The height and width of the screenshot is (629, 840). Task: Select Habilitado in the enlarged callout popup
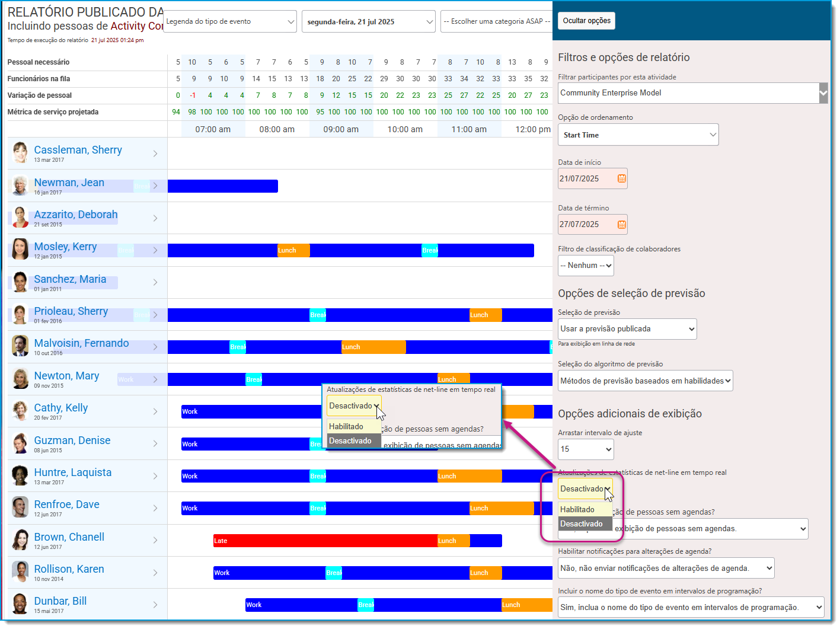354,426
